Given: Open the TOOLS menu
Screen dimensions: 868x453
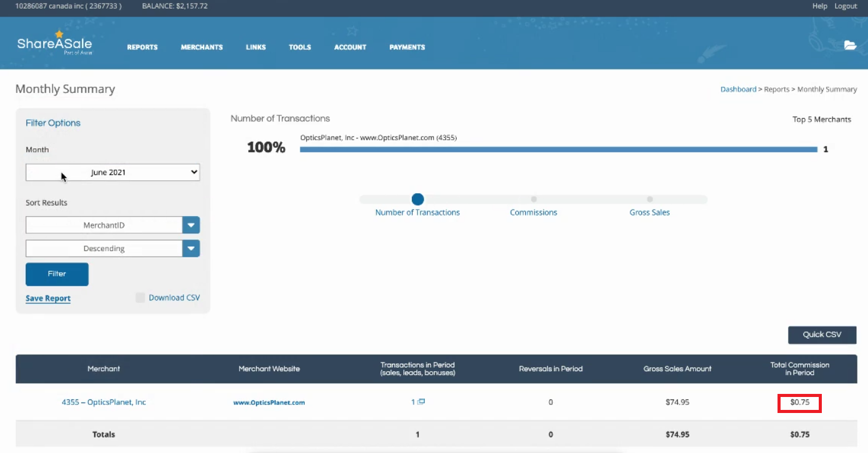Looking at the screenshot, I should click(x=300, y=47).
